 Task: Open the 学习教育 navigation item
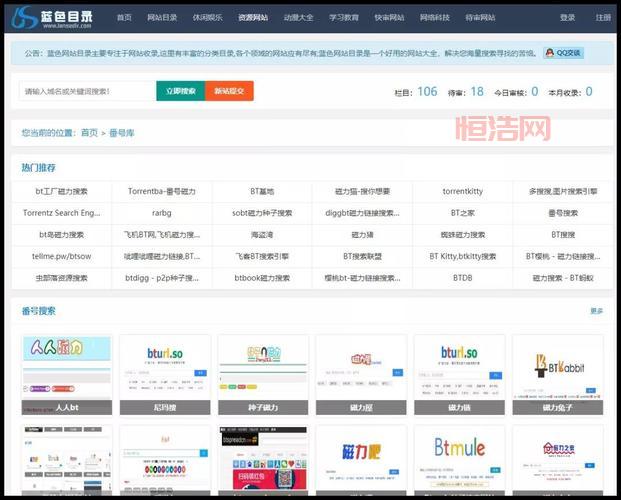pos(344,17)
